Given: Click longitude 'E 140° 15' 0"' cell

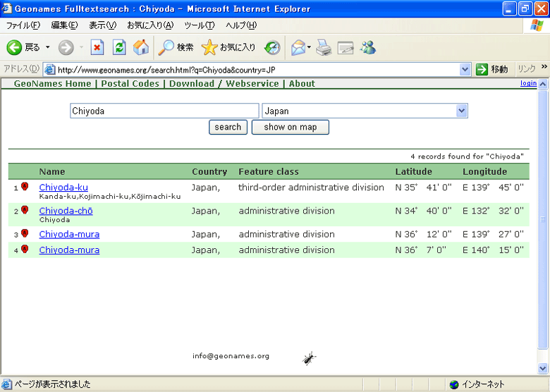Looking at the screenshot, I should pyautogui.click(x=493, y=250).
